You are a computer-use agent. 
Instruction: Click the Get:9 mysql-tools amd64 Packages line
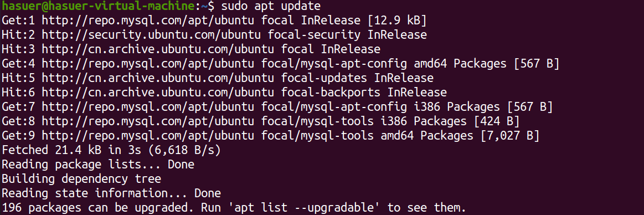coord(271,136)
